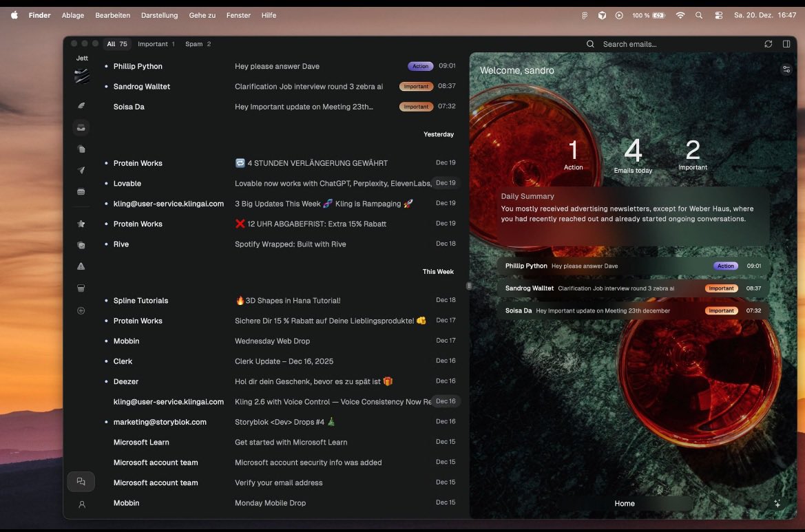Open the Ablage menu
This screenshot has width=805, height=532.
(73, 15)
